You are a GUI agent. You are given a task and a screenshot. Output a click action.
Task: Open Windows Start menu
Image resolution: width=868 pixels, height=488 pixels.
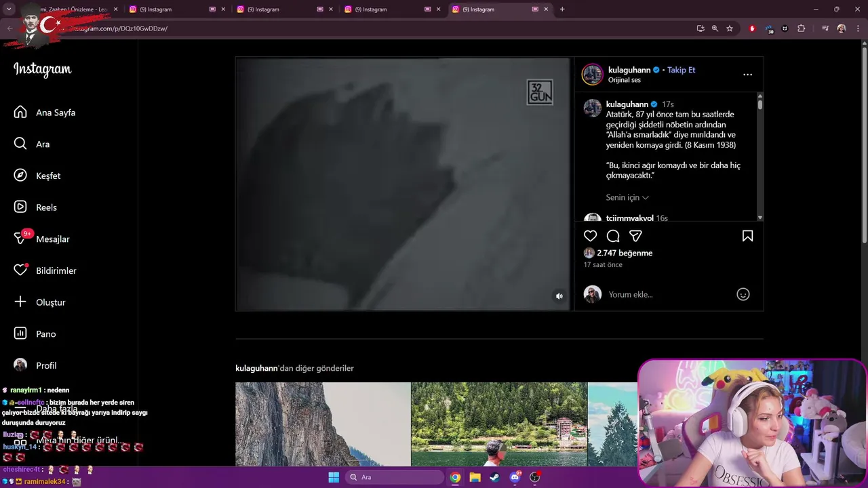point(334,477)
